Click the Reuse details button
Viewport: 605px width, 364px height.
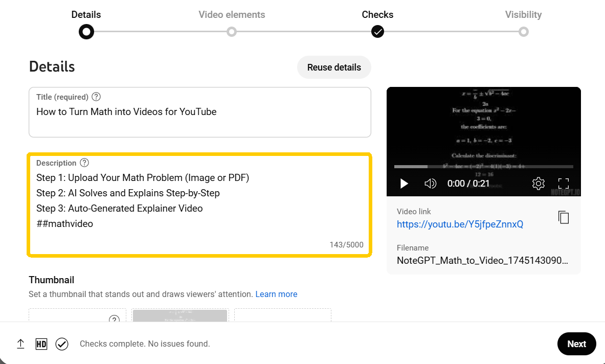pos(334,67)
